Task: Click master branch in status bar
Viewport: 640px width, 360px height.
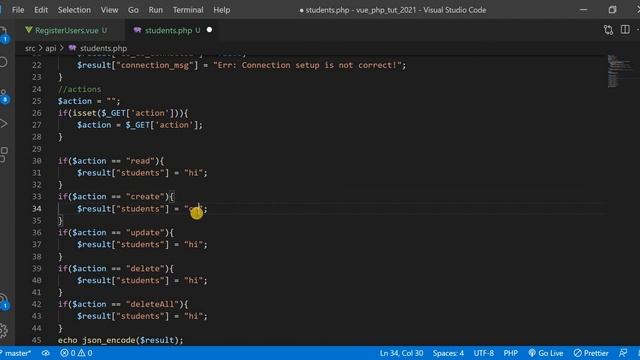Action: click(x=17, y=353)
